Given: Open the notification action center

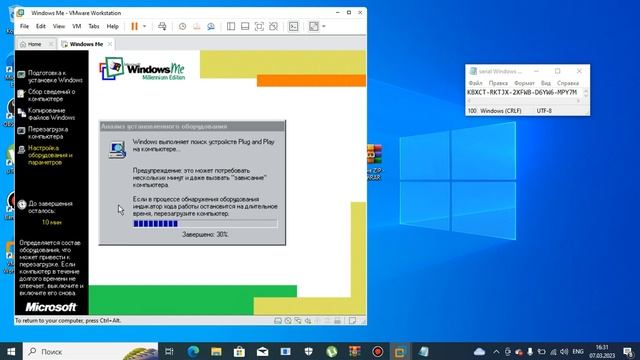Looking at the screenshot, I should point(629,351).
